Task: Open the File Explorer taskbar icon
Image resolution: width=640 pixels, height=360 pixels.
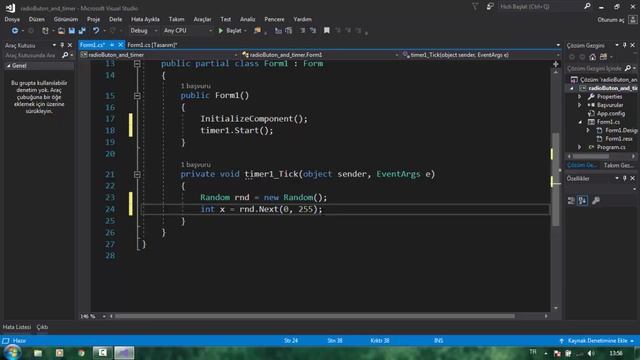Action: (x=38, y=353)
